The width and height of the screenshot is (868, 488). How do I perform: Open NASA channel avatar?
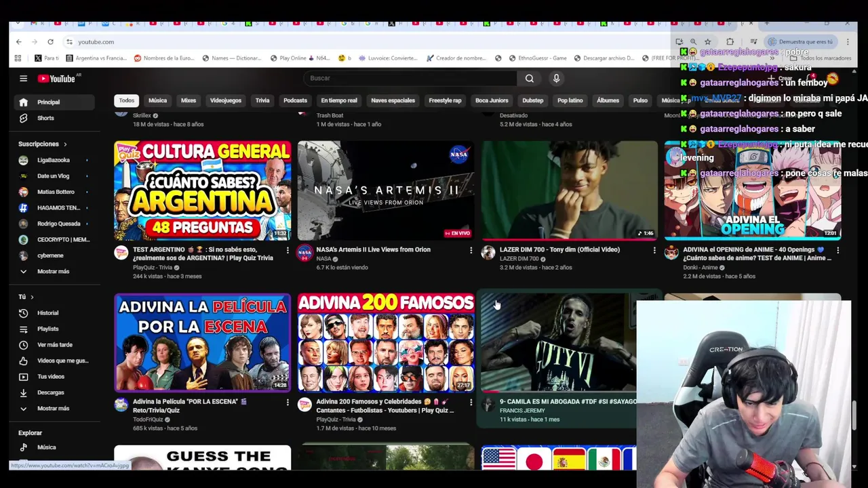click(305, 253)
